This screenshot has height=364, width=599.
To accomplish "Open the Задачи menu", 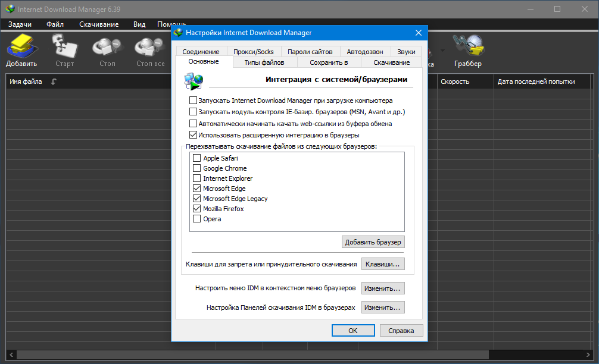I will (x=20, y=24).
